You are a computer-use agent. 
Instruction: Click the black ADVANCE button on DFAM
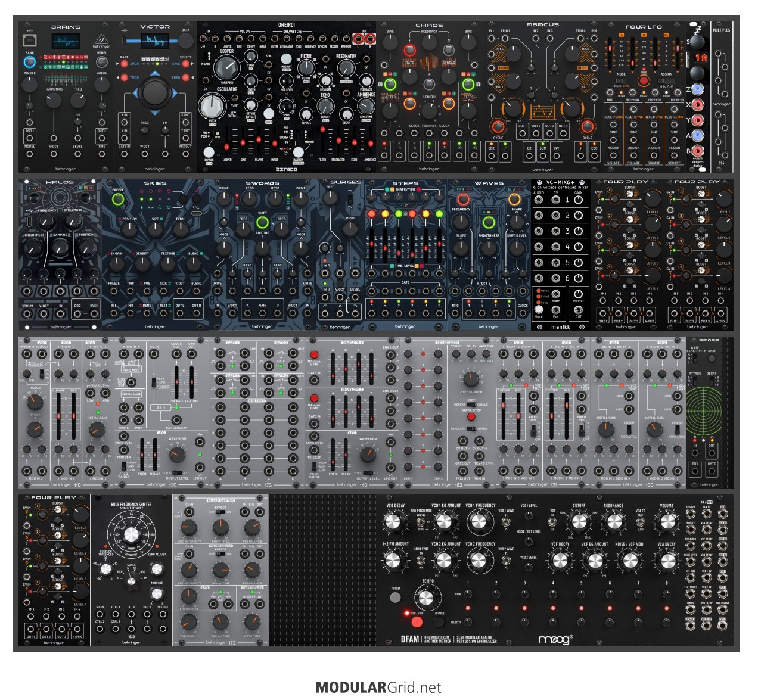click(x=439, y=621)
